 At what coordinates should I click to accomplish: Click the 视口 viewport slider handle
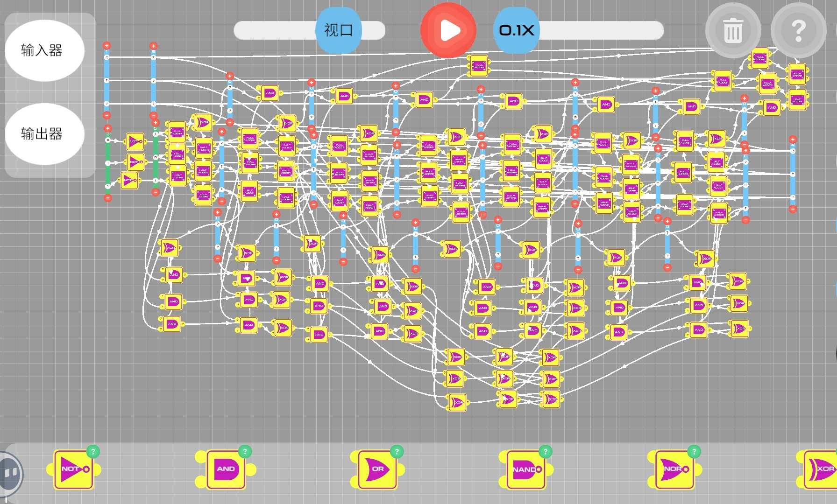(x=338, y=30)
